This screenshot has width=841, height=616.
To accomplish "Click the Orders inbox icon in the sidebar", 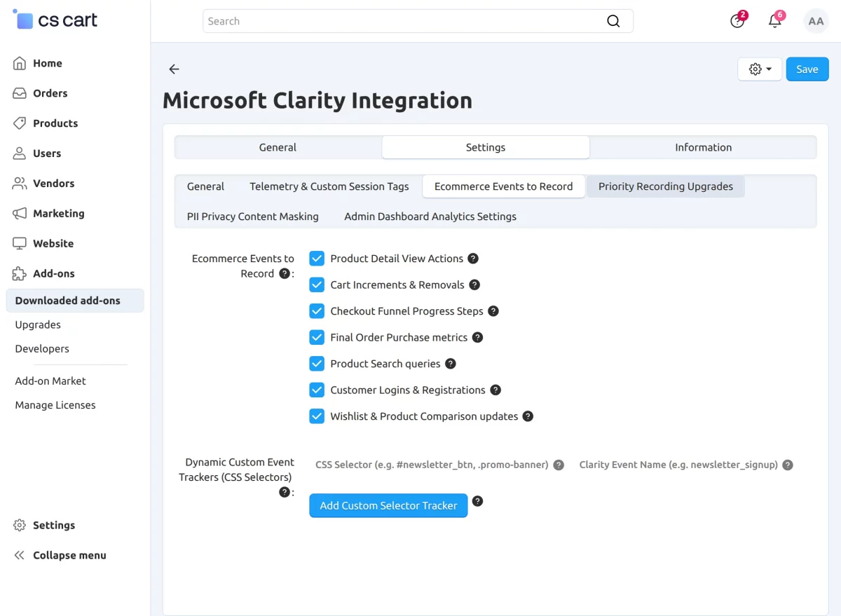I will (20, 93).
